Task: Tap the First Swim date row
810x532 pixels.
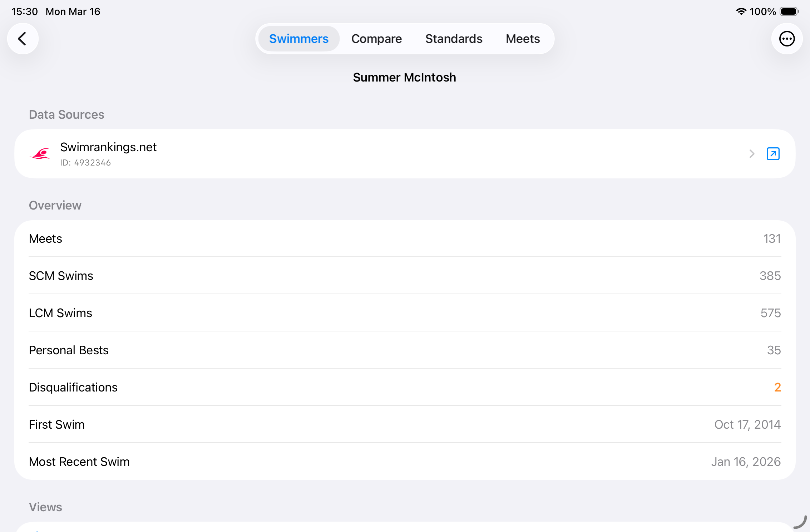Action: [x=405, y=424]
